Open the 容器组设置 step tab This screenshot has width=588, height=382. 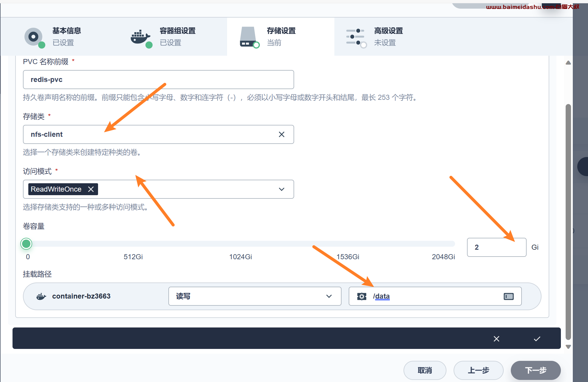coord(173,36)
